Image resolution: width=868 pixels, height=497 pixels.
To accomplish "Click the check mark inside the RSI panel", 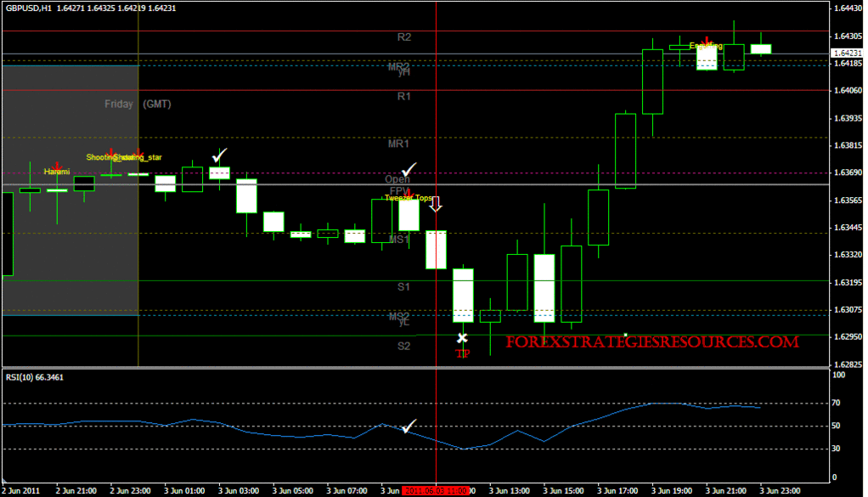I will tap(408, 424).
